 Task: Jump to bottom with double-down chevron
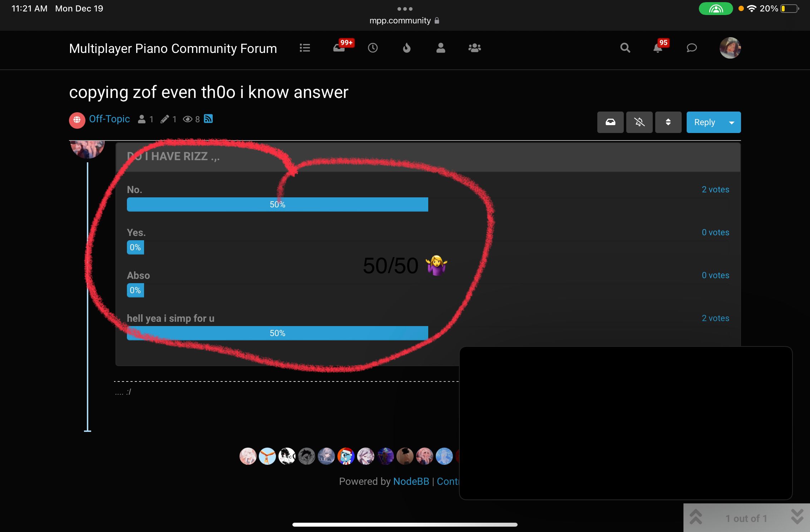[797, 517]
